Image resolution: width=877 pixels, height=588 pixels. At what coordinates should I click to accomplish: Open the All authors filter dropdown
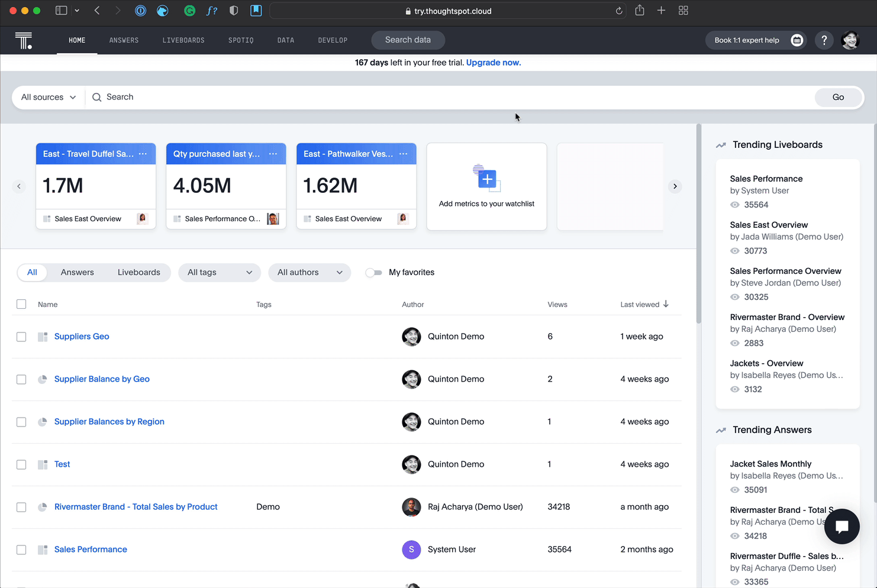(309, 273)
